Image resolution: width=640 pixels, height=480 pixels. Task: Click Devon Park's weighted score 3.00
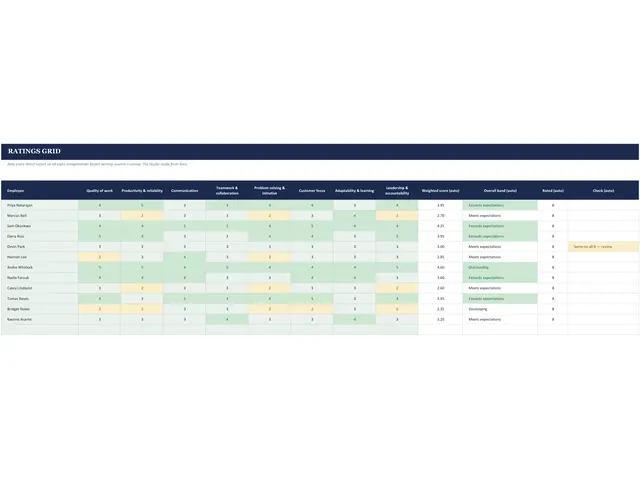point(440,247)
